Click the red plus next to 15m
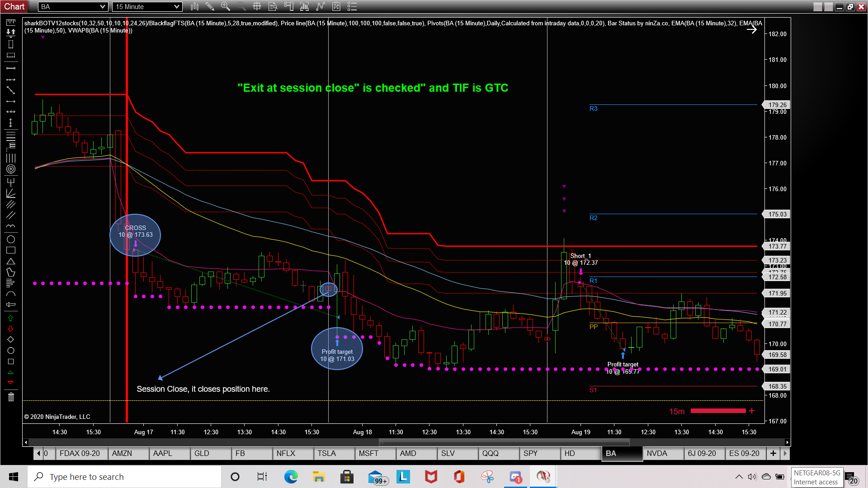The width and height of the screenshot is (868, 488). click(752, 411)
